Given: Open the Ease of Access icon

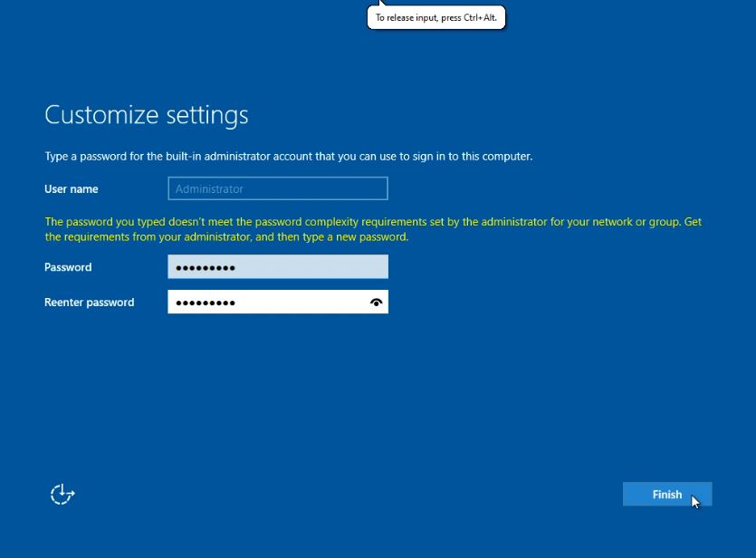Looking at the screenshot, I should coord(62,495).
